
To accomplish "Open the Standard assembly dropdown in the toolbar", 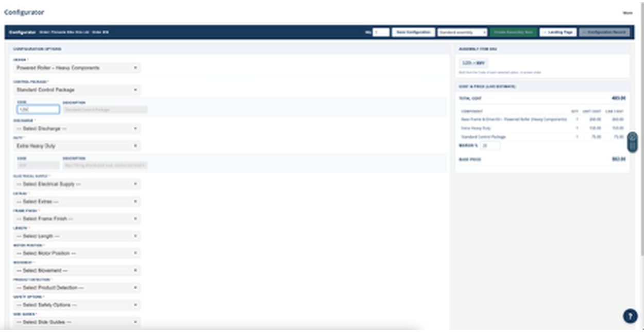I will (x=462, y=32).
